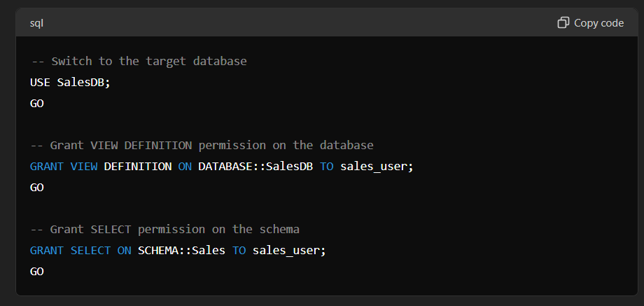Click the GRANT keyword before VIEW
The height and width of the screenshot is (306, 644).
click(47, 167)
